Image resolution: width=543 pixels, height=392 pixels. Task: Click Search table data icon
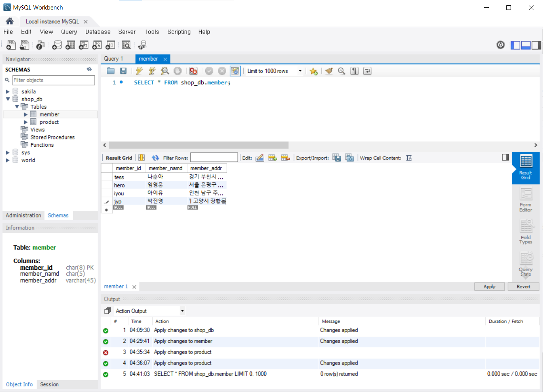click(126, 45)
